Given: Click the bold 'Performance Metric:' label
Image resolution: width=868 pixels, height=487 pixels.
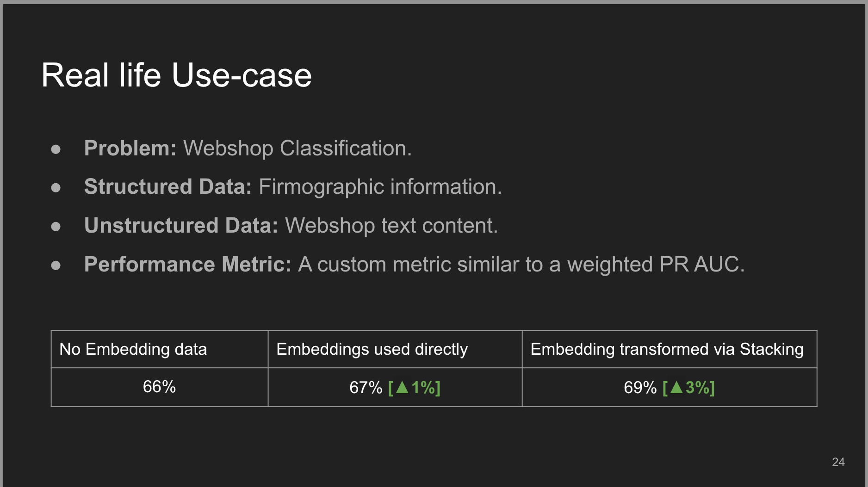Looking at the screenshot, I should (x=187, y=265).
